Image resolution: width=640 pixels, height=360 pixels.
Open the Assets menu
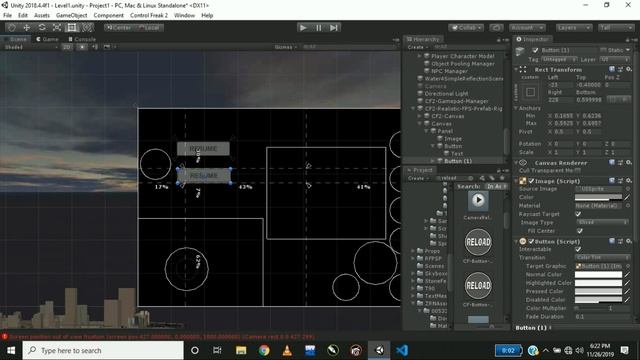42,15
